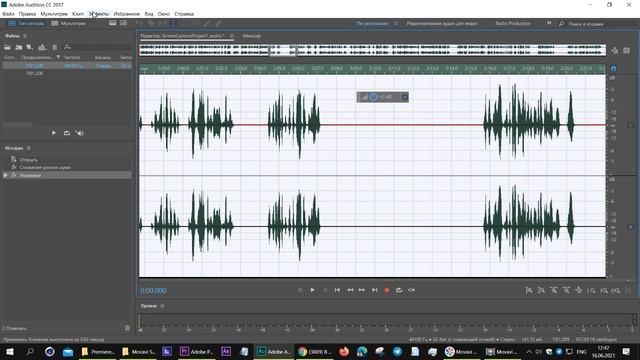Image resolution: width=640 pixels, height=360 pixels.
Task: Open the Файл menu
Action: pos(8,14)
